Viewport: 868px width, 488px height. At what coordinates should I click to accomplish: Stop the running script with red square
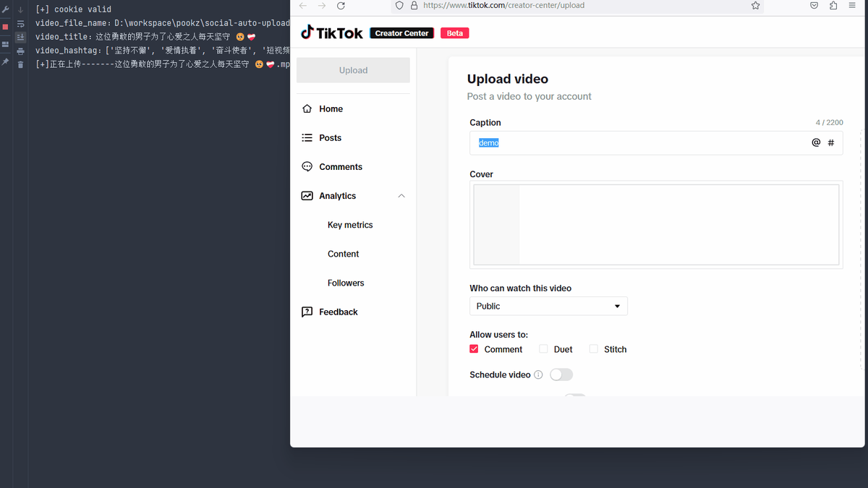[5, 27]
